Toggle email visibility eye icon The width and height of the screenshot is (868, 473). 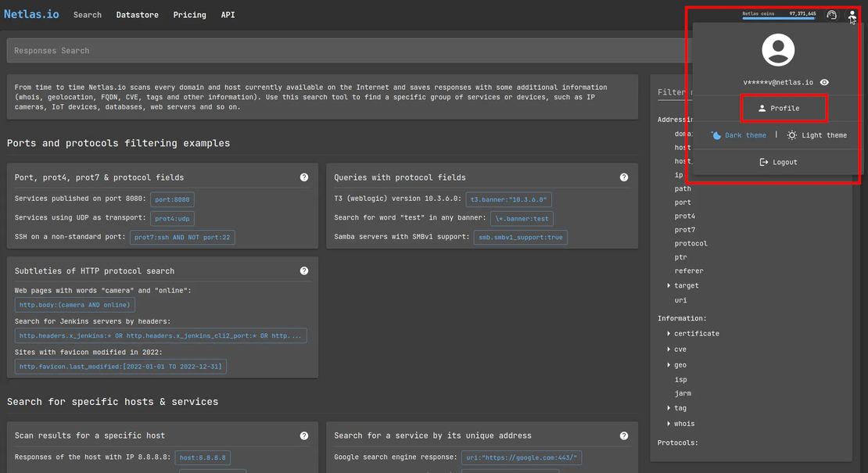825,82
